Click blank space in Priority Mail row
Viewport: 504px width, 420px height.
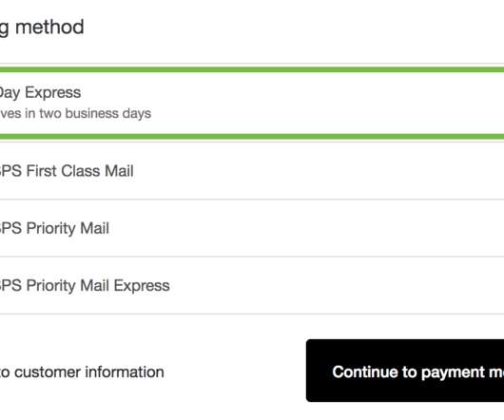[305, 228]
